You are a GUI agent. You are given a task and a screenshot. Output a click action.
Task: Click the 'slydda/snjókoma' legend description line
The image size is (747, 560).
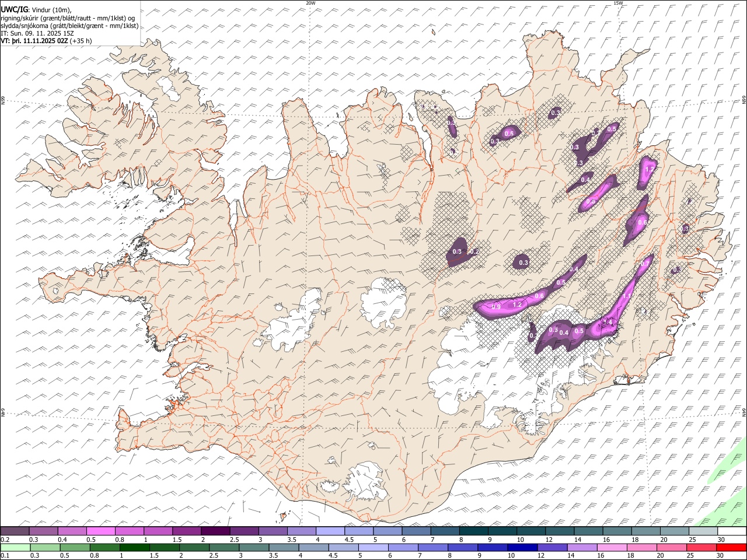pyautogui.click(x=69, y=26)
